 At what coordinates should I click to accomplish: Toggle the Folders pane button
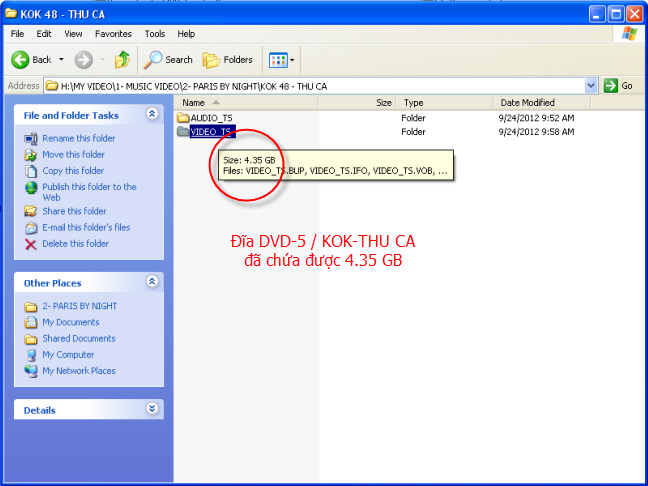[x=228, y=60]
